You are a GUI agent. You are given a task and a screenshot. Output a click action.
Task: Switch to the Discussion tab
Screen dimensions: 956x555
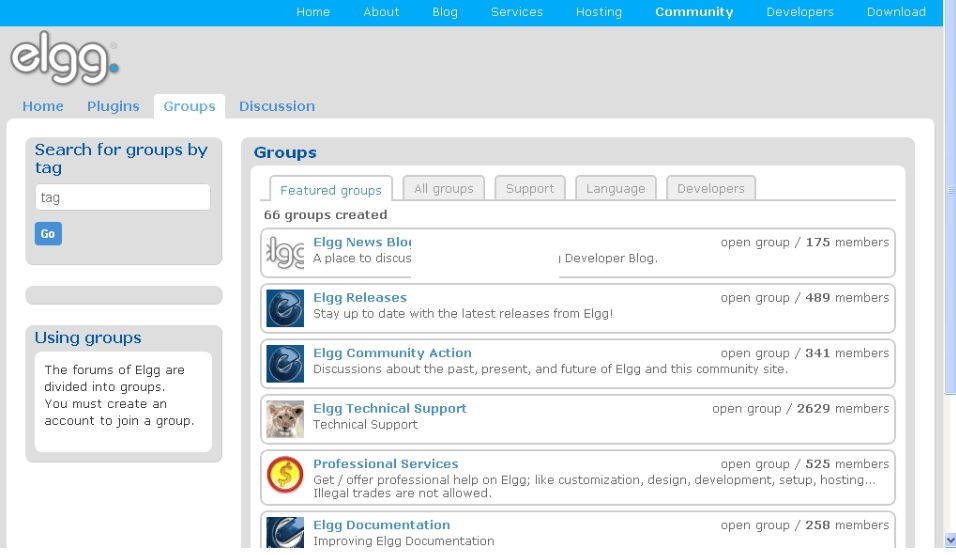(277, 106)
